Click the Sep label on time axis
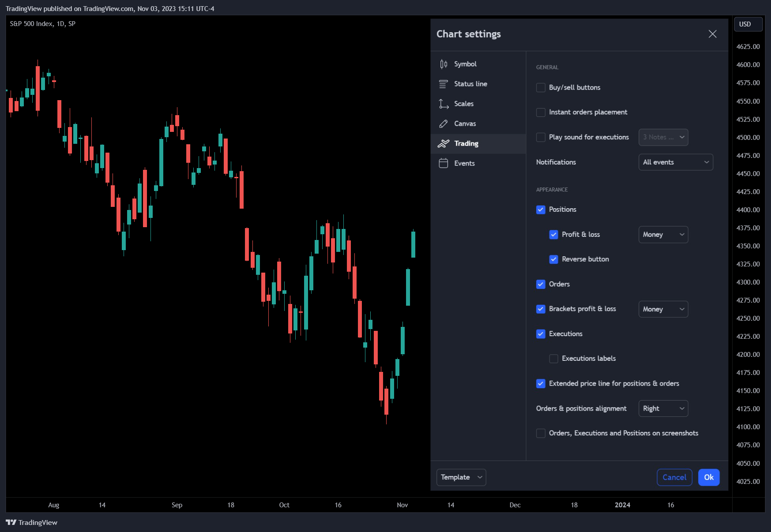The image size is (771, 532). tap(177, 505)
